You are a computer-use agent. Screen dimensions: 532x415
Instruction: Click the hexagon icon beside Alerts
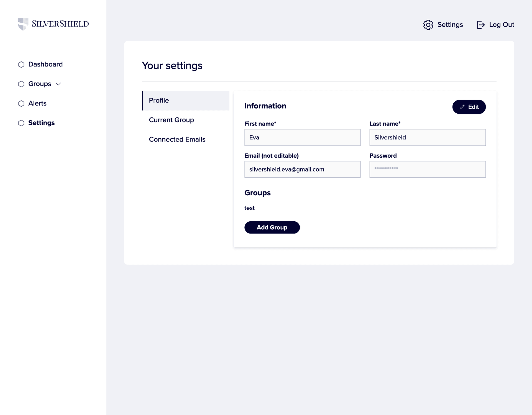21,104
